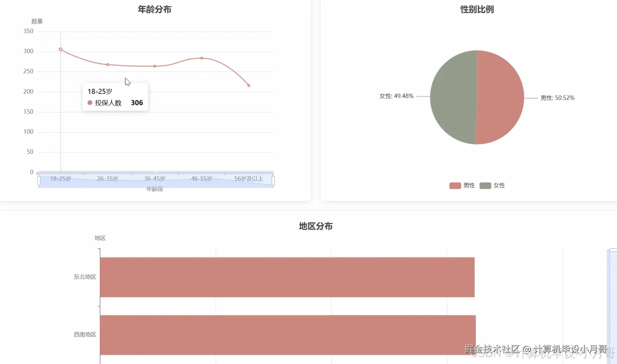The image size is (617, 364).
Task: Click the right handle of the zoom slider
Action: (x=273, y=180)
